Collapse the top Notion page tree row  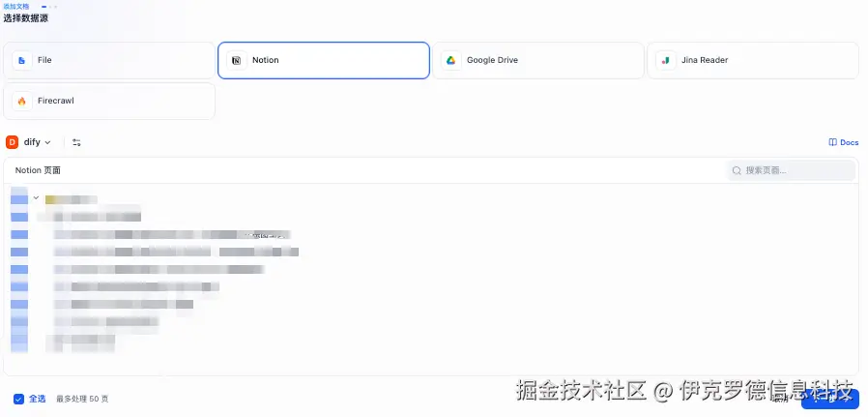tap(36, 197)
